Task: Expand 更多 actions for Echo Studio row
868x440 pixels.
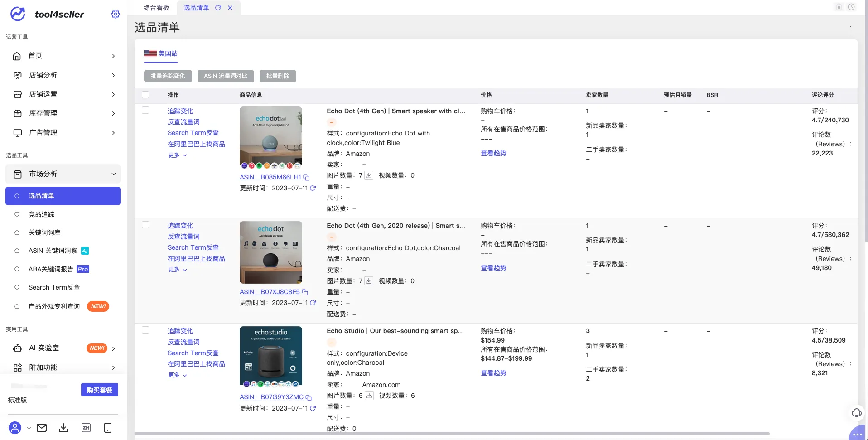Action: pyautogui.click(x=177, y=375)
